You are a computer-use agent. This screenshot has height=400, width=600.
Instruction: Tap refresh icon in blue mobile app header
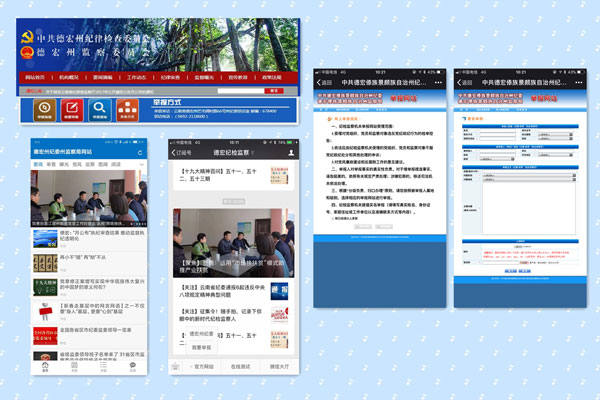click(140, 152)
